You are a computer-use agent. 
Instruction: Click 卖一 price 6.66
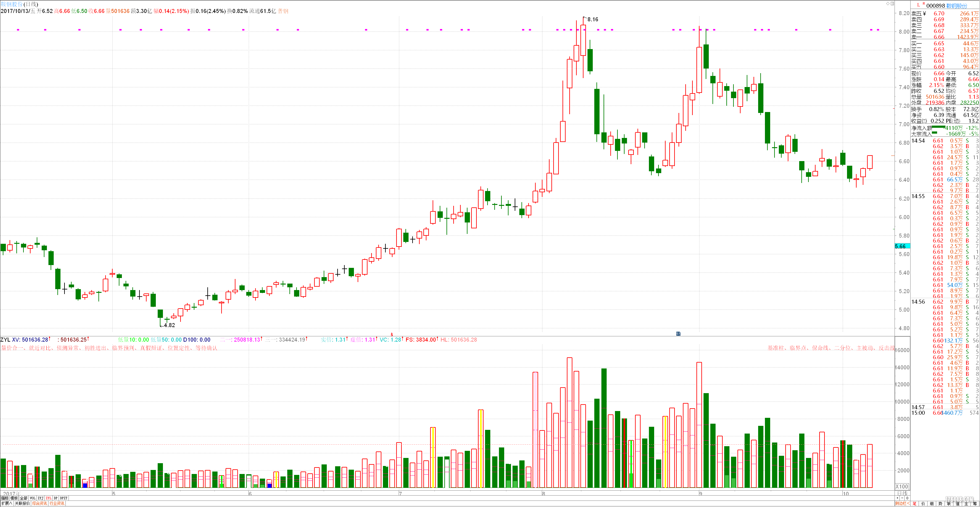939,37
